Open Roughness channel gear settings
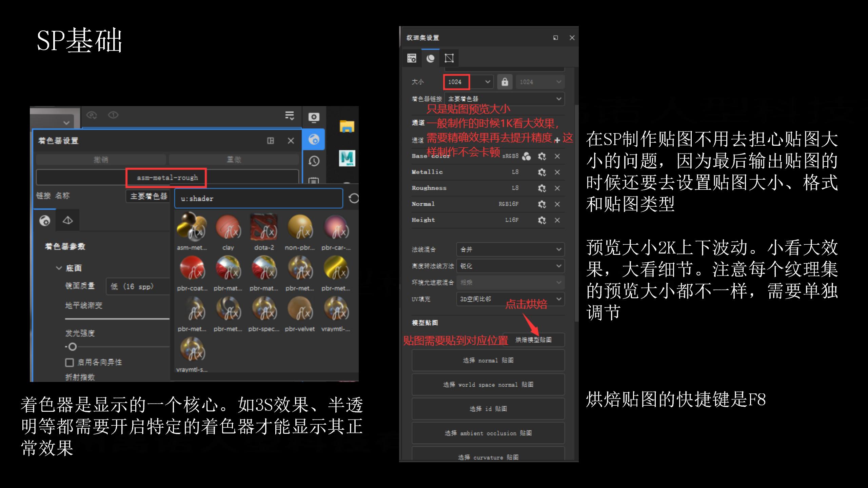The height and width of the screenshot is (488, 868). pos(542,188)
